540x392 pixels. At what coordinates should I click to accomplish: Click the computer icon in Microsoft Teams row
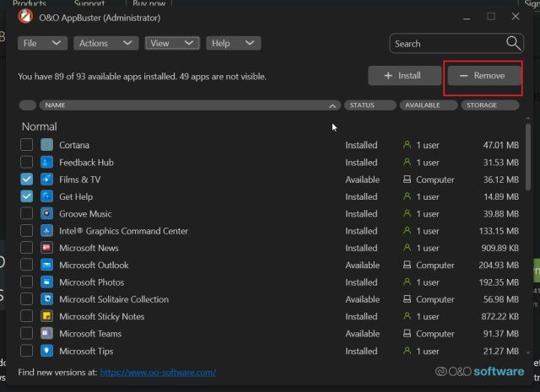407,333
